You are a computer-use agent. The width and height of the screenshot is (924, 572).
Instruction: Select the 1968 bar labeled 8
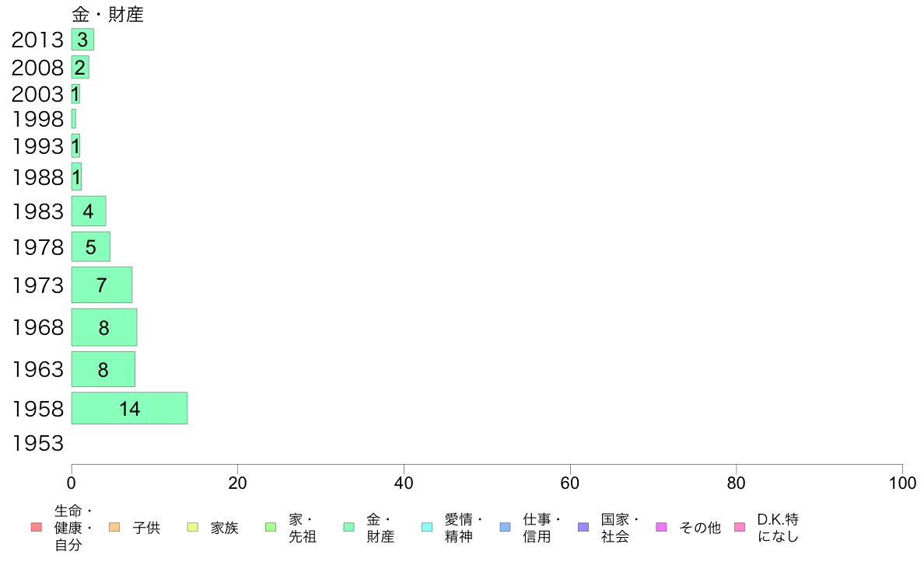pos(104,327)
